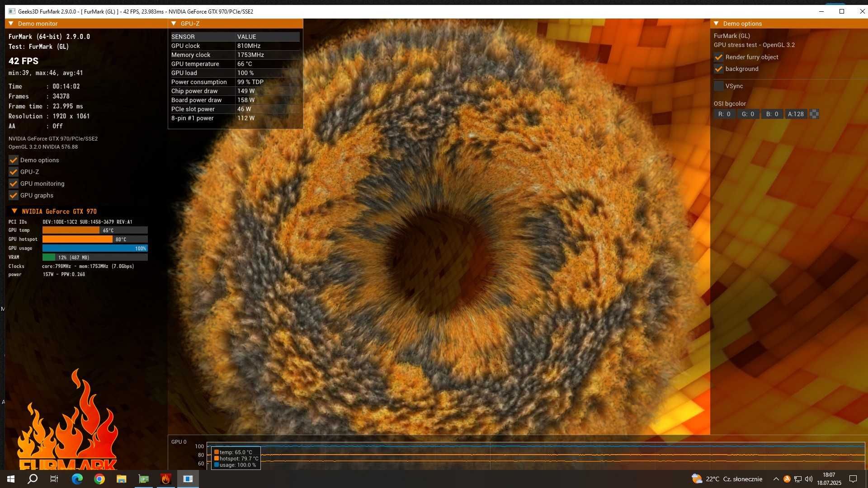Launch Microsoft Edge from the taskbar
The image size is (868, 488).
coord(77,479)
